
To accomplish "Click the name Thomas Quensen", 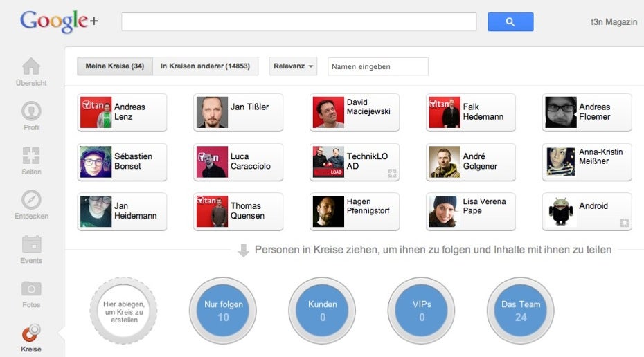I will point(247,211).
